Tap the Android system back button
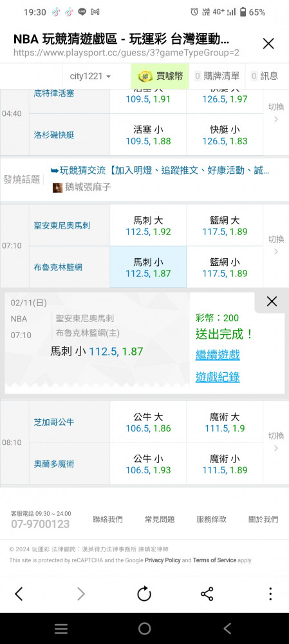The image size is (289, 644). pyautogui.click(x=227, y=629)
